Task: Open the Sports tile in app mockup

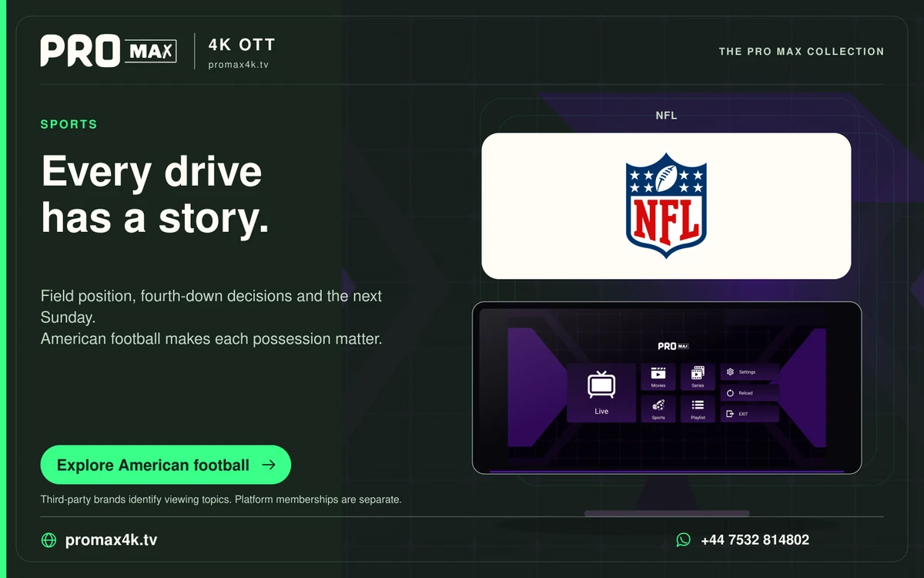Action: point(658,408)
